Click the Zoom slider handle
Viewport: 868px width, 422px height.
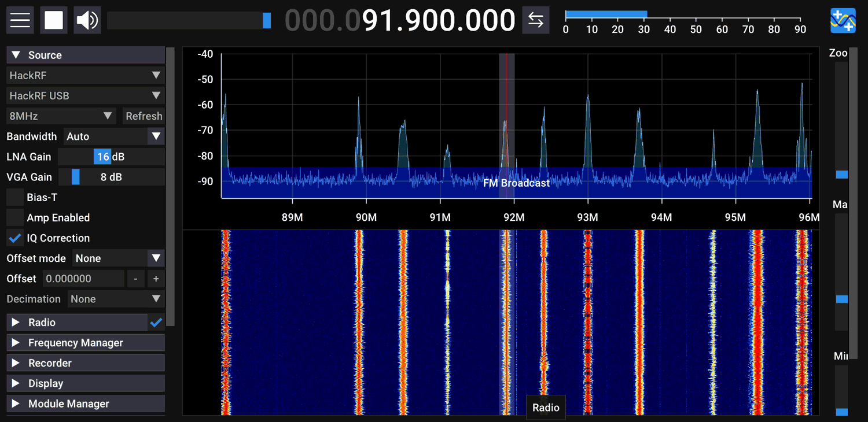click(841, 175)
